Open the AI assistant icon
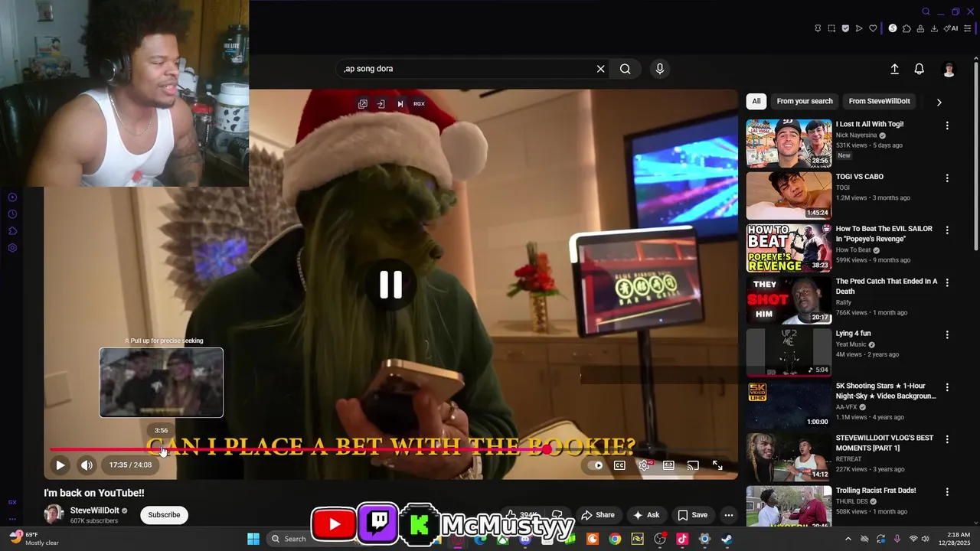This screenshot has height=551, width=980. pyautogui.click(x=951, y=28)
